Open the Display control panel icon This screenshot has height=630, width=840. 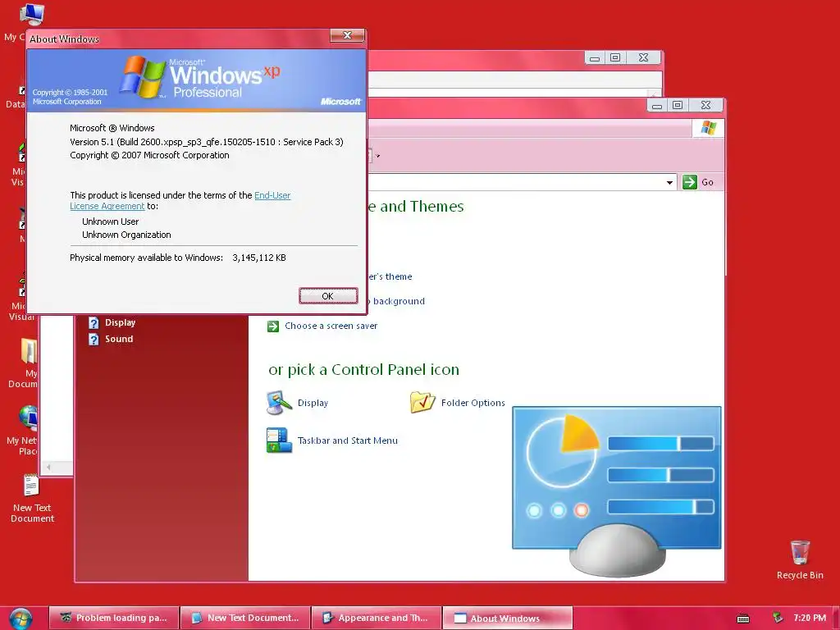[x=279, y=404]
